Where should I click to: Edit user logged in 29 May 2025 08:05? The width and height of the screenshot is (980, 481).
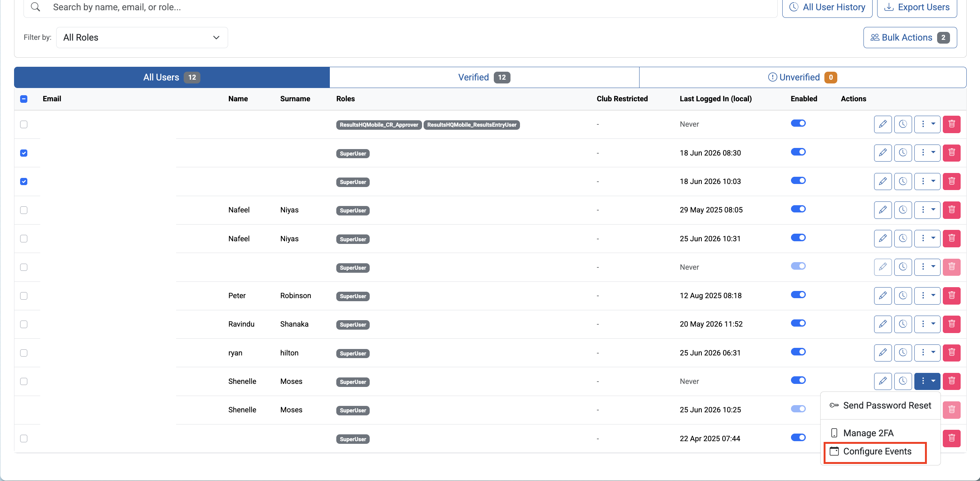[882, 210]
